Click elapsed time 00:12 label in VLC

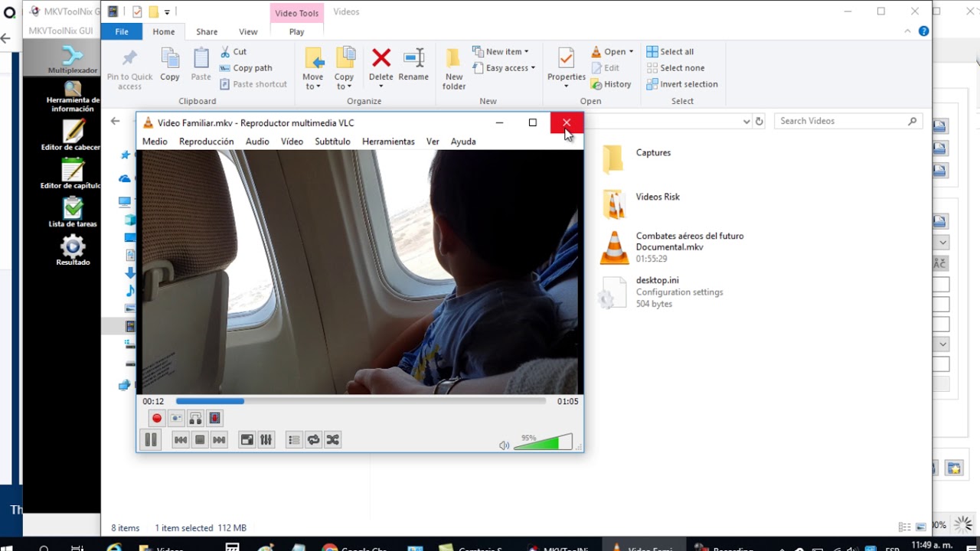coord(153,401)
